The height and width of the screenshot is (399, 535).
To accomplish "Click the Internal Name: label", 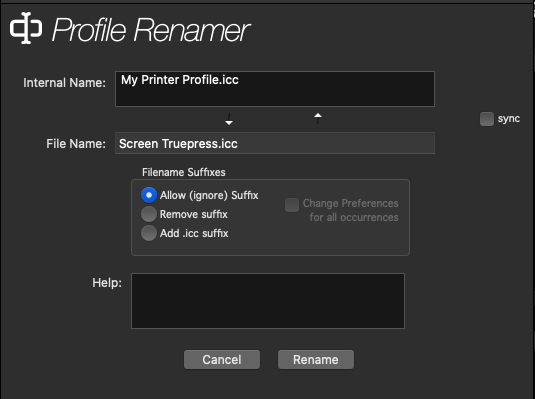I will click(64, 83).
